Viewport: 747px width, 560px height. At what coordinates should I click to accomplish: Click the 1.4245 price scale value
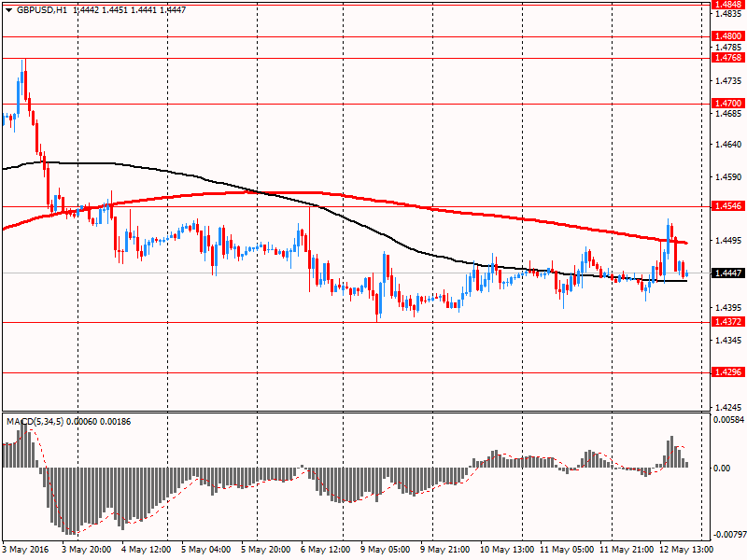[729, 408]
